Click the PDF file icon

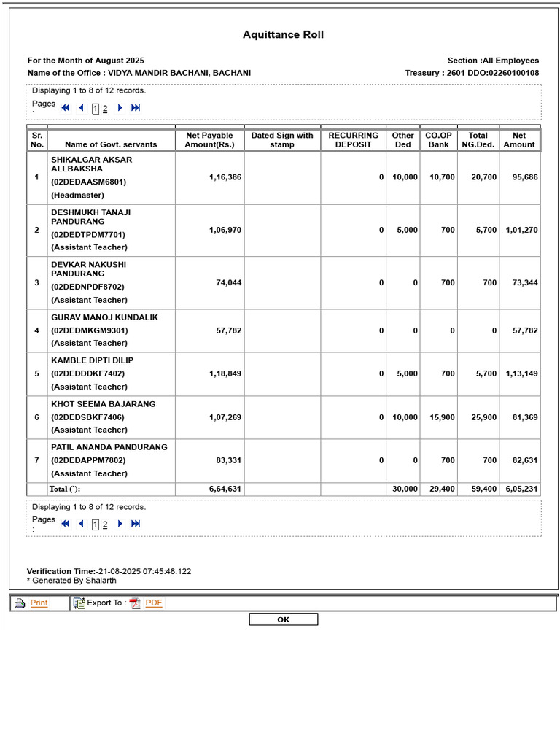tap(135, 603)
